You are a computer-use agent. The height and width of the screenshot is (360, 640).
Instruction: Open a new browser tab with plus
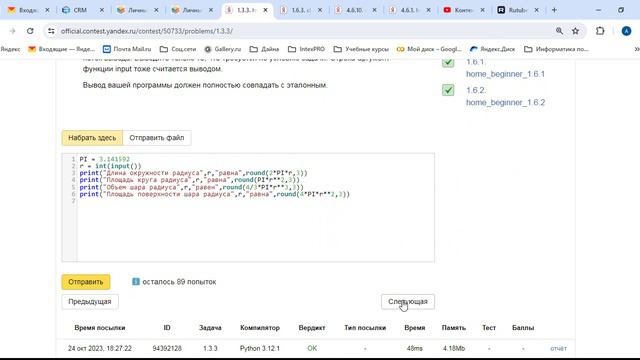pyautogui.click(x=554, y=10)
